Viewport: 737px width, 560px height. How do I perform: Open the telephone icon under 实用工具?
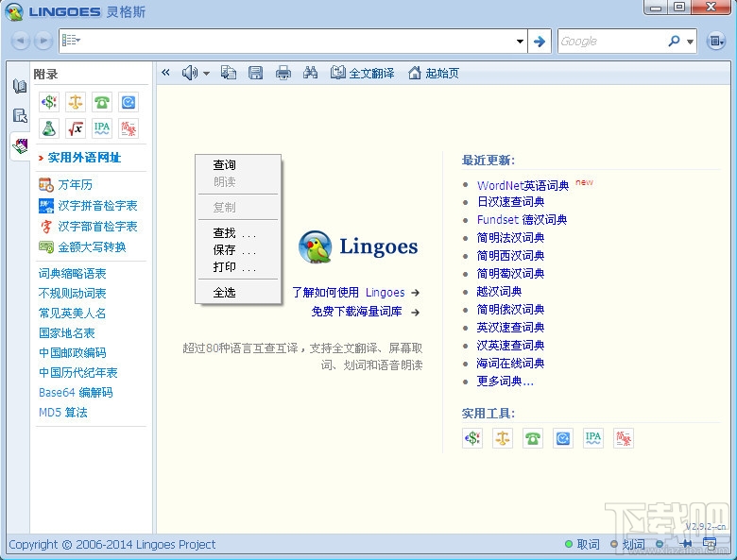[533, 438]
